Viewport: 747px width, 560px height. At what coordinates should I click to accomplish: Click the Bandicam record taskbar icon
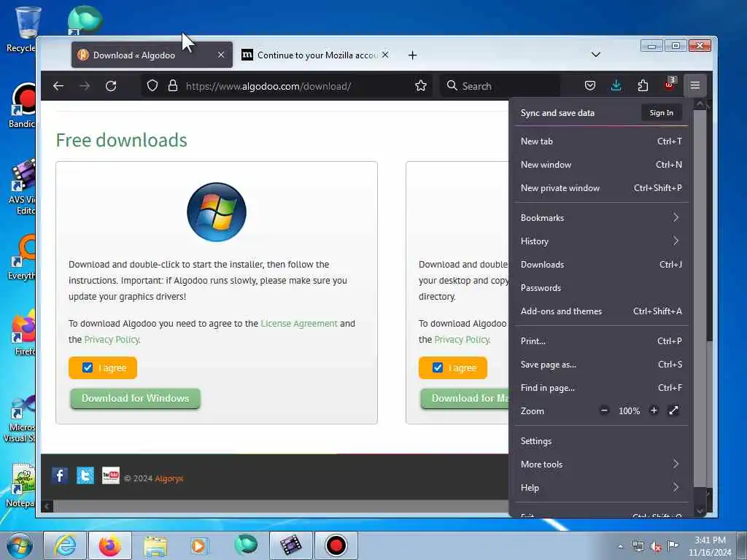(x=336, y=545)
